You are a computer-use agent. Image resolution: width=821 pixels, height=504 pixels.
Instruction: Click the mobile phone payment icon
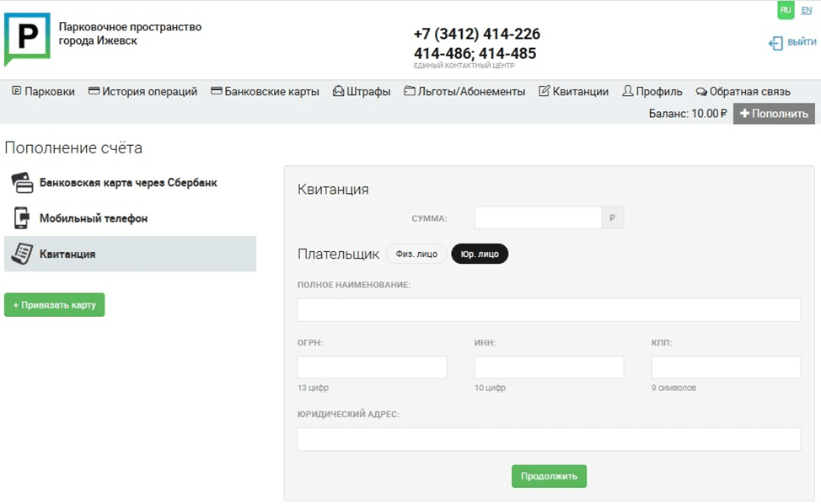[x=22, y=218]
